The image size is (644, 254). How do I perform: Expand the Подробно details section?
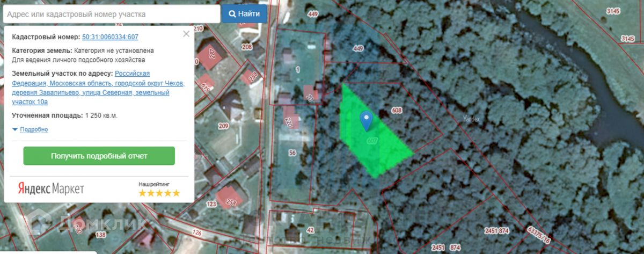34,129
